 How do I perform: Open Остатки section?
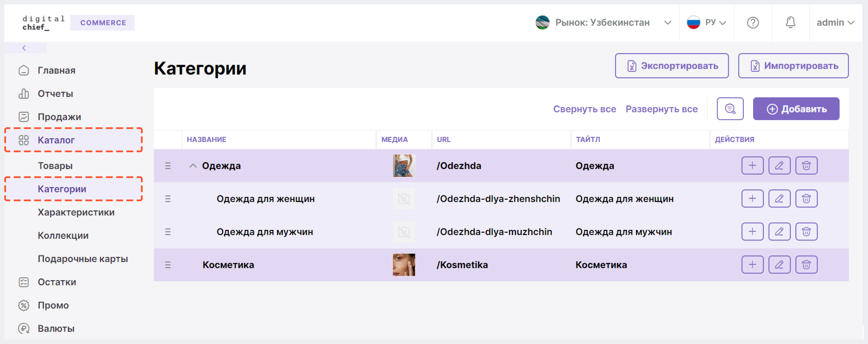57,282
